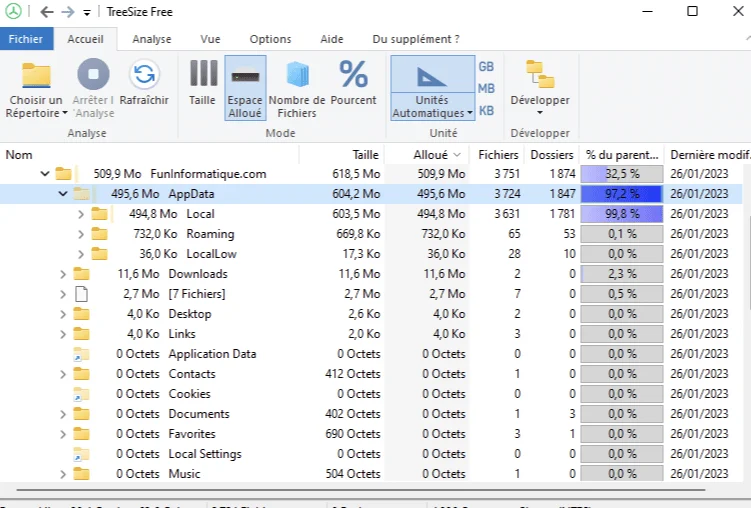751x508 pixels.
Task: Switch units to KB
Action: click(x=486, y=111)
